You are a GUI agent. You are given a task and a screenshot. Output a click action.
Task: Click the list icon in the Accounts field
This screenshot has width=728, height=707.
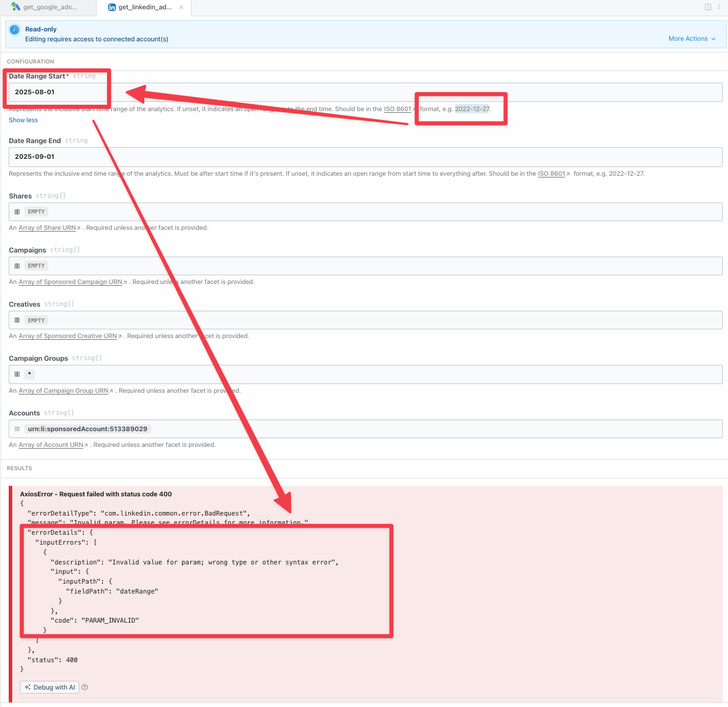(17, 429)
